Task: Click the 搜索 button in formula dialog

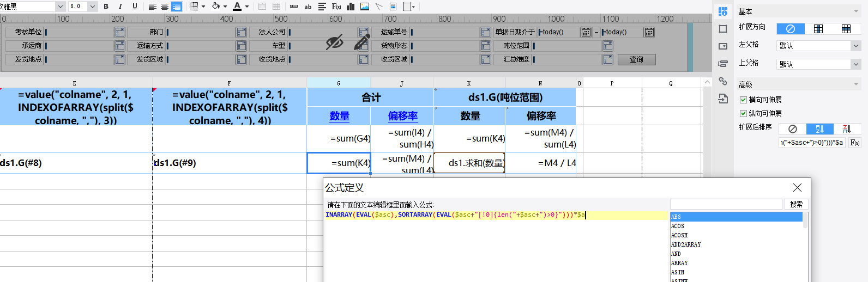Action: coord(796,204)
